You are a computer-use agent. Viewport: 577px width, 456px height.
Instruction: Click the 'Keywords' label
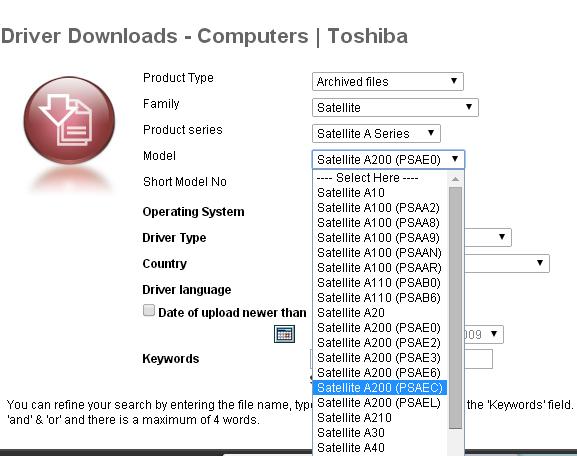pyautogui.click(x=171, y=358)
